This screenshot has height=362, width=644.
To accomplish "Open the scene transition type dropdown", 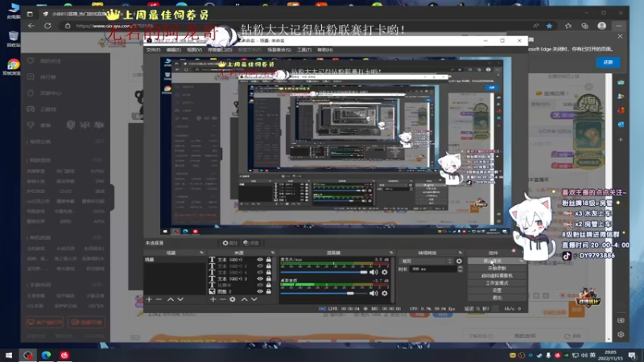I will coord(427,261).
